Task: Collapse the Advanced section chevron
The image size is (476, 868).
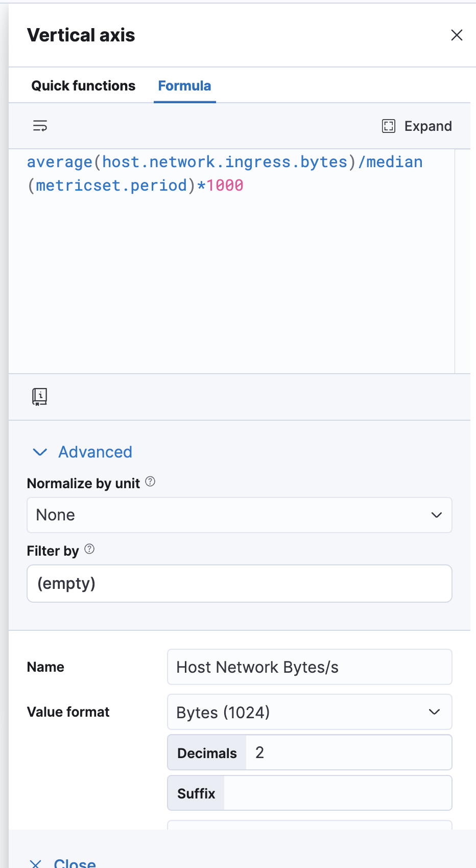Action: point(40,452)
